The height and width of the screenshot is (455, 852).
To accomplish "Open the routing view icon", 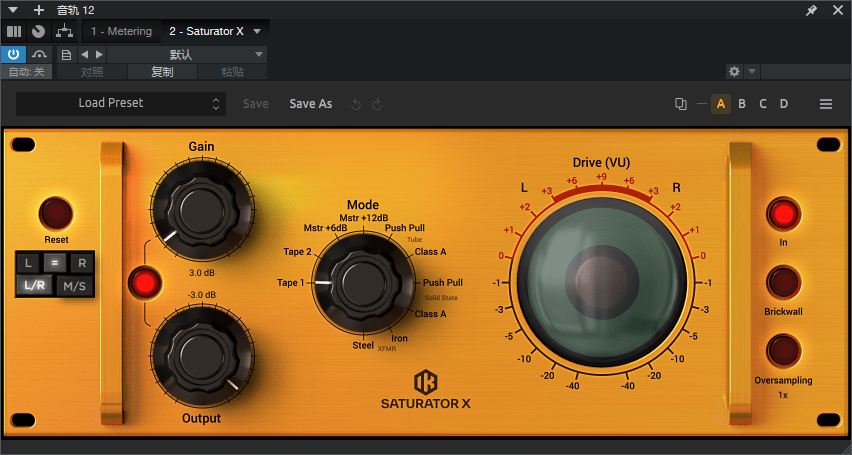I will pos(65,32).
